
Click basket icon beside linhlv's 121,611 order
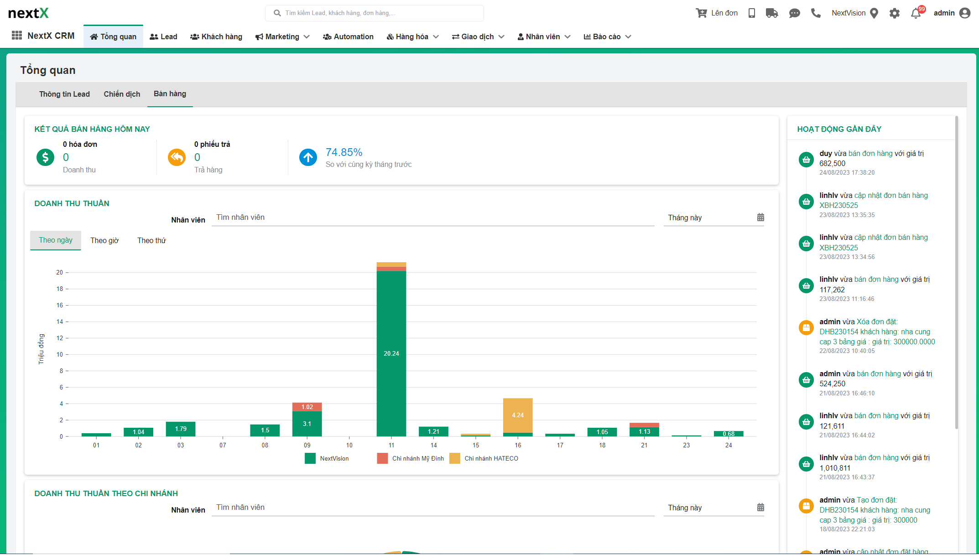click(x=806, y=422)
